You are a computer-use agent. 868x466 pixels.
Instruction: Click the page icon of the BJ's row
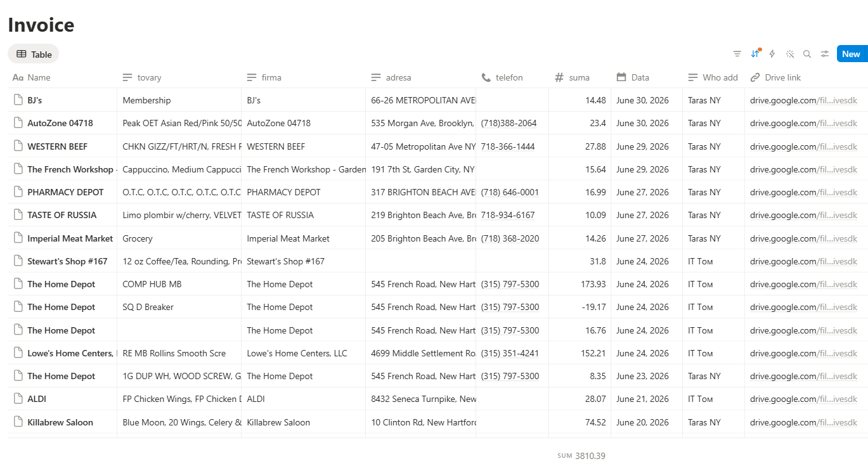tap(18, 100)
